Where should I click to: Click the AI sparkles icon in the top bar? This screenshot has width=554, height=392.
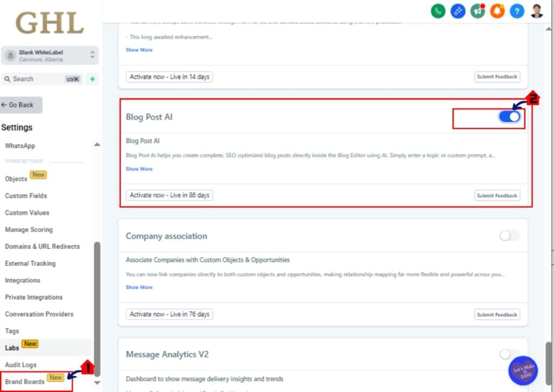coord(458,11)
